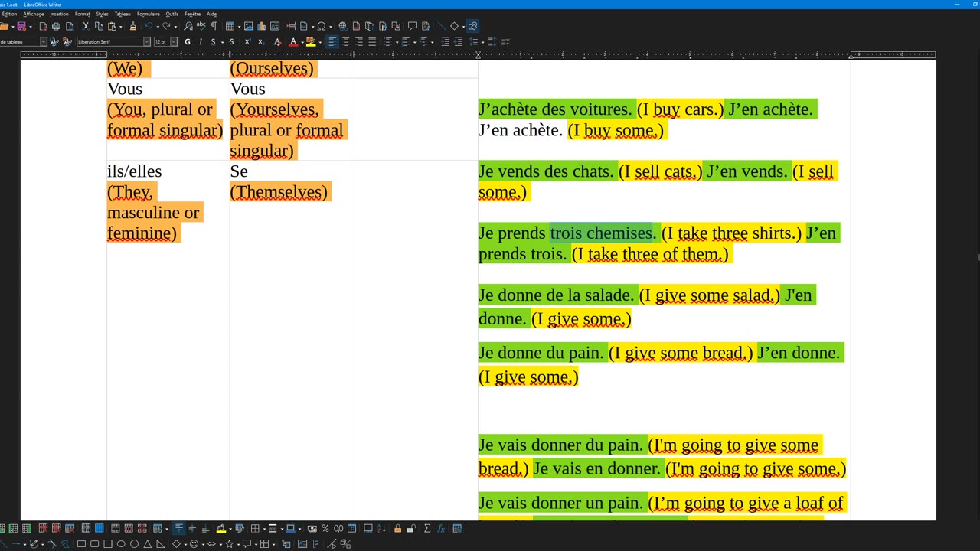Toggle Italic (I) formatting
980x551 pixels.
coord(200,42)
